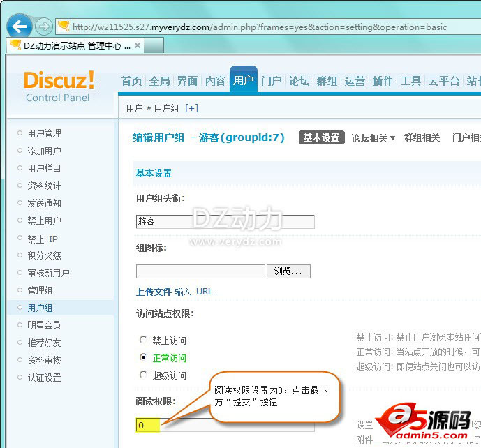The image size is (481, 448).
Task: Open 添加用户 in the sidebar
Action: [x=44, y=151]
